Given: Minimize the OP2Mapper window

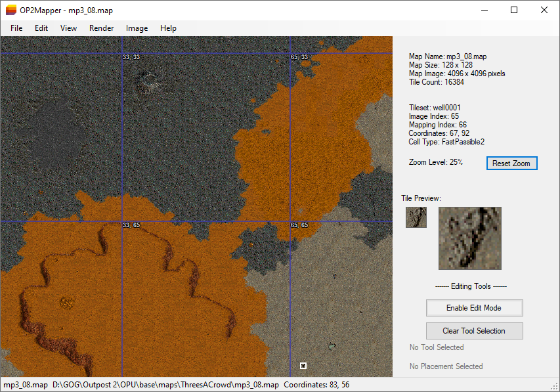Looking at the screenshot, I should coord(485,10).
